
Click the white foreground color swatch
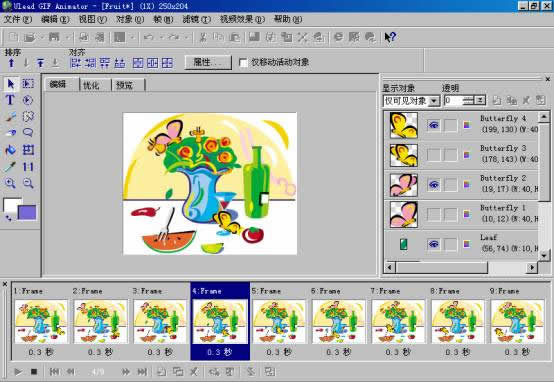(12, 204)
